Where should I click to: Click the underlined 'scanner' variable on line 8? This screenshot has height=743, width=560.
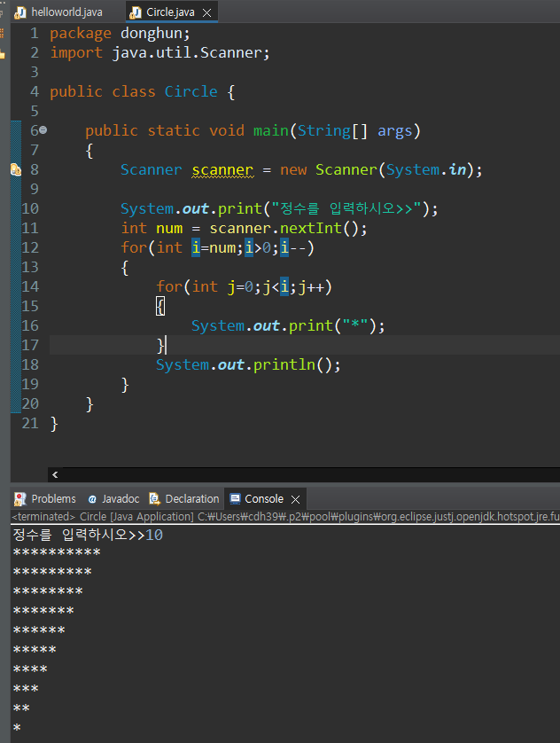(x=222, y=169)
